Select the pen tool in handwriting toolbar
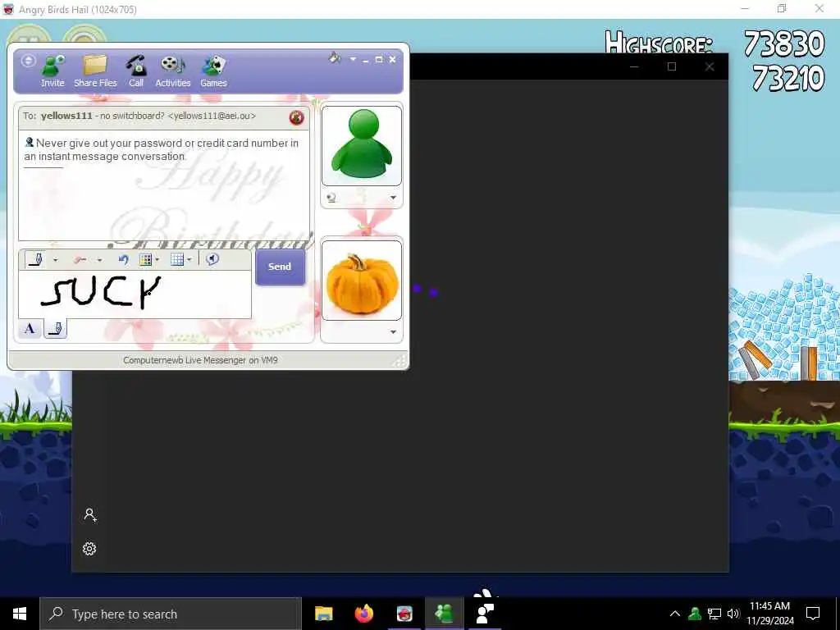This screenshot has width=840, height=630. (36, 260)
